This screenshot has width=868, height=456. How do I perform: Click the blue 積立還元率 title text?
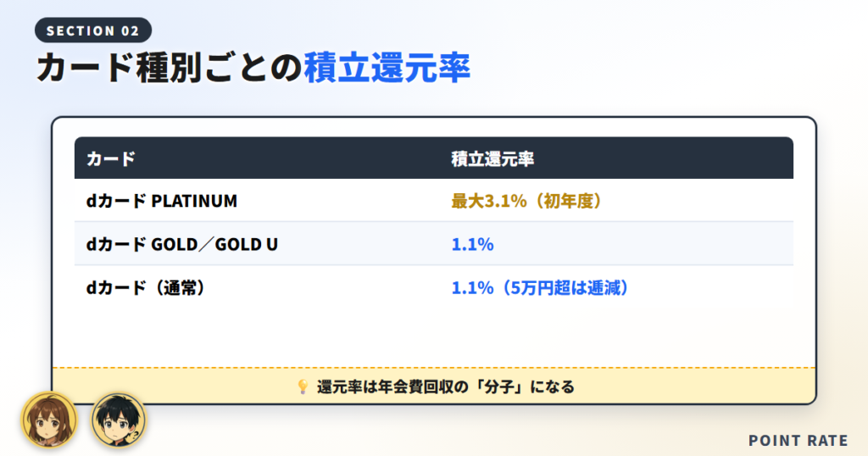click(387, 68)
